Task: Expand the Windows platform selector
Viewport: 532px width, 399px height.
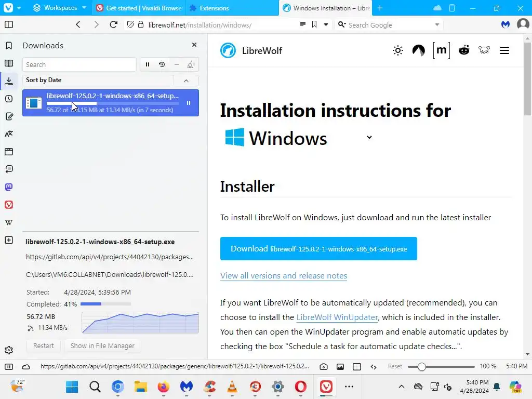Action: 369,137
